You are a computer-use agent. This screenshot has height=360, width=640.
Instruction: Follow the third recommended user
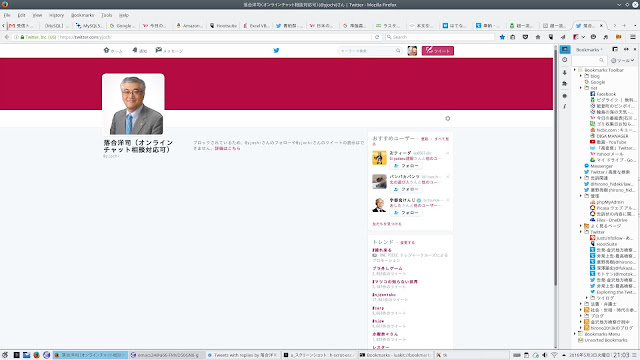click(x=406, y=213)
